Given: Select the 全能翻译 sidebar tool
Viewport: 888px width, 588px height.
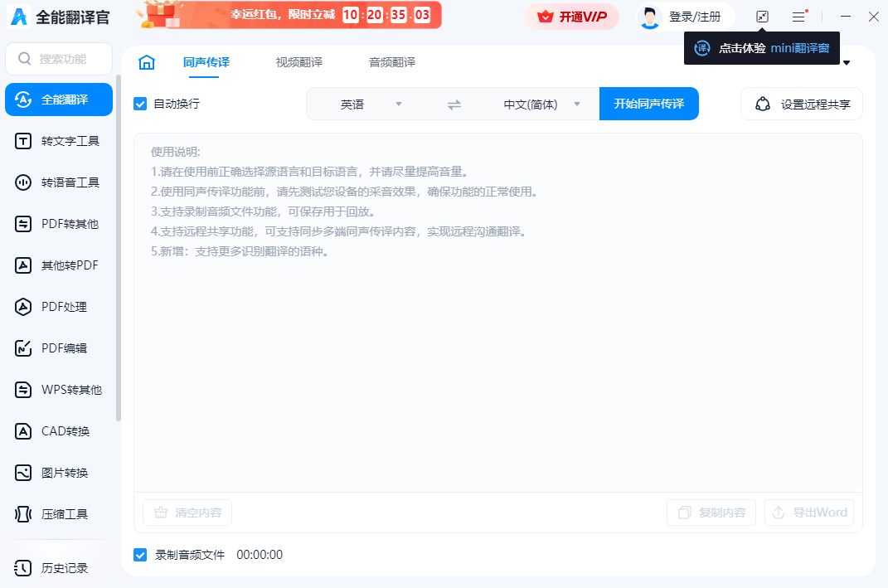Looking at the screenshot, I should (x=58, y=99).
